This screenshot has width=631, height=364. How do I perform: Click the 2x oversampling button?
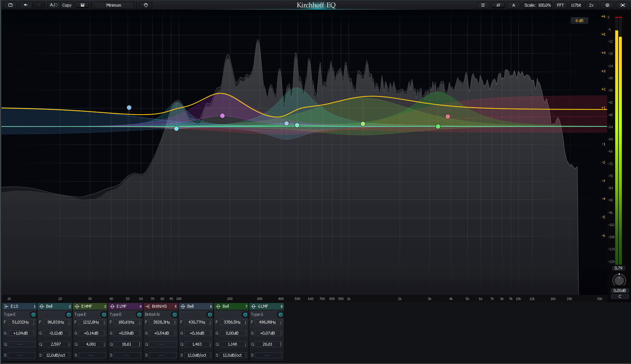point(591,5)
